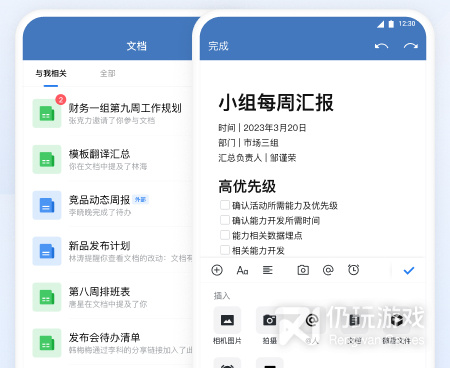Viewport: 450px width, 368px height.
Task: Tap the subtitle 唐星在文档中提及了你
Action: point(108,304)
